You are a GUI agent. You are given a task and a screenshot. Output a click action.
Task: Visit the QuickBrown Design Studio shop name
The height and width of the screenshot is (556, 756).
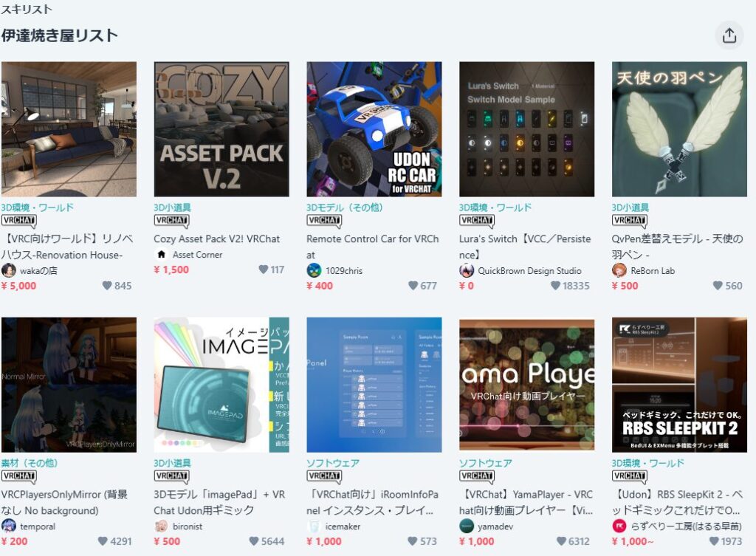[529, 270]
